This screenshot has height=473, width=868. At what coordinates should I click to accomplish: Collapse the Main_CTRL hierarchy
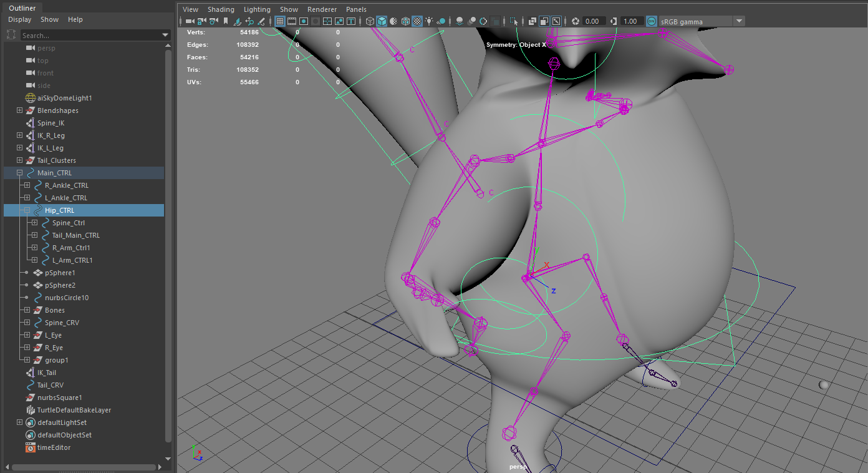[x=19, y=173]
